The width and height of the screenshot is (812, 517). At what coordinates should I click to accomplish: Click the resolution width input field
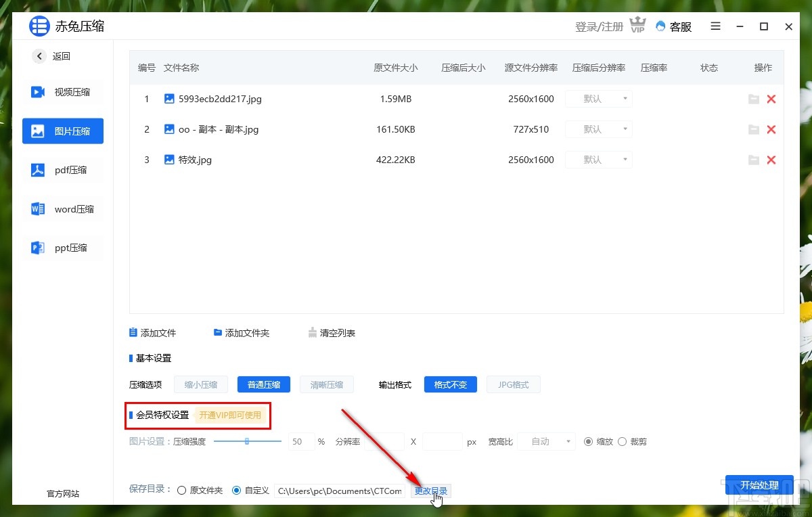tap(384, 442)
